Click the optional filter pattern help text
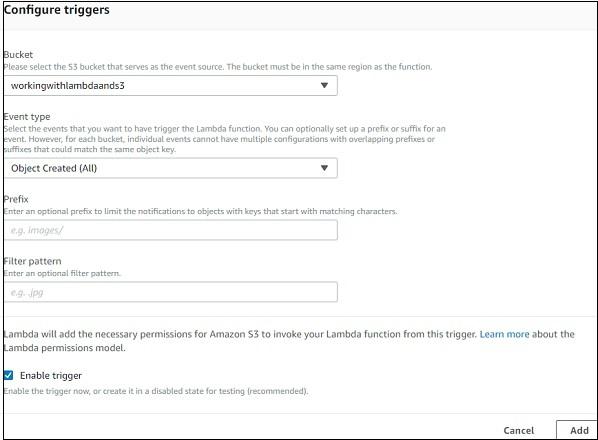The height and width of the screenshot is (440, 598). [62, 273]
